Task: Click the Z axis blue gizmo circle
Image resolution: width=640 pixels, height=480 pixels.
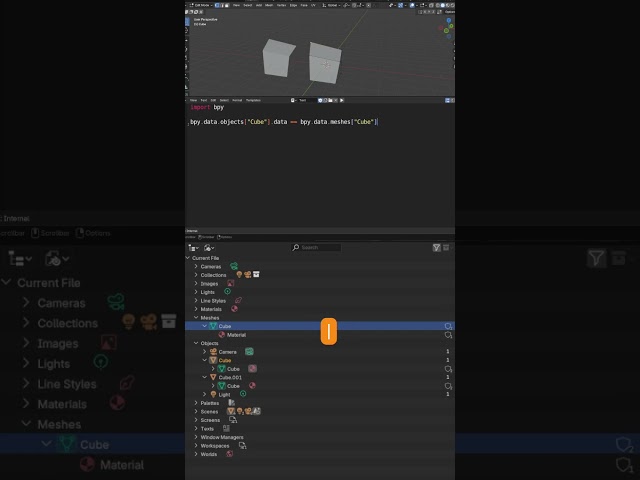Action: [449, 20]
